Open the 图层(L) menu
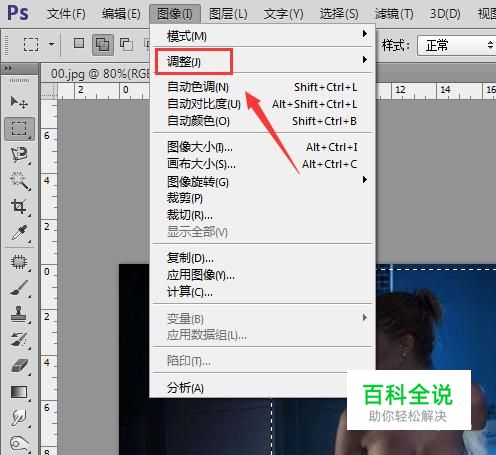Viewport: 496px width, 455px height. (228, 14)
